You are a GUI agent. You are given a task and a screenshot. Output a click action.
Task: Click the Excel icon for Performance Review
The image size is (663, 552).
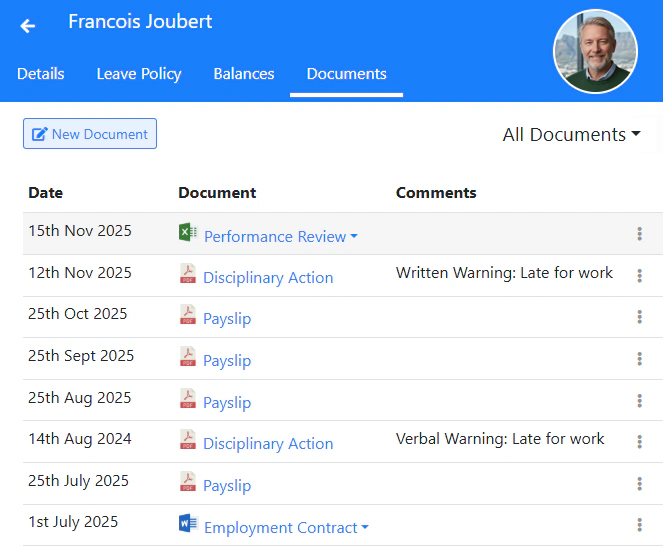188,232
